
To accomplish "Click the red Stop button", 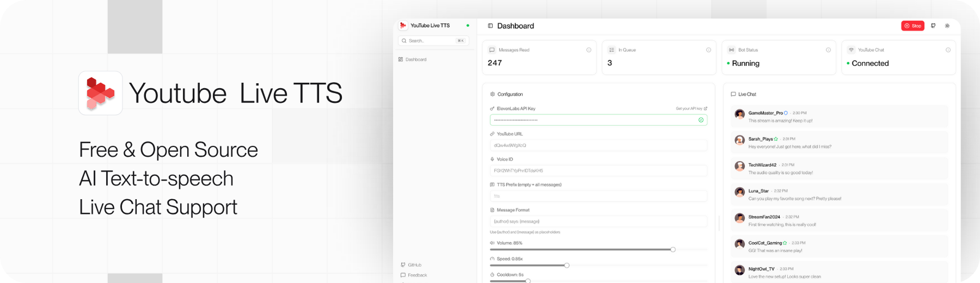I will pyautogui.click(x=913, y=26).
